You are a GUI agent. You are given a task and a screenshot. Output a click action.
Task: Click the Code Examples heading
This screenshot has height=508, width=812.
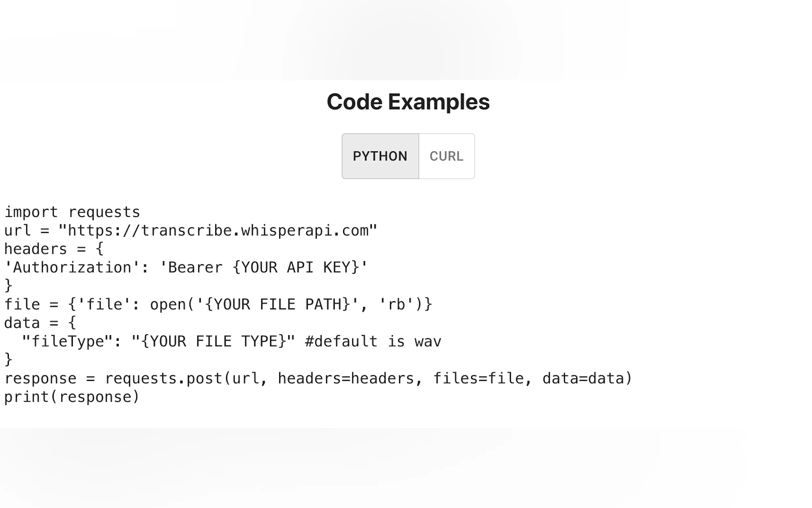(x=408, y=101)
